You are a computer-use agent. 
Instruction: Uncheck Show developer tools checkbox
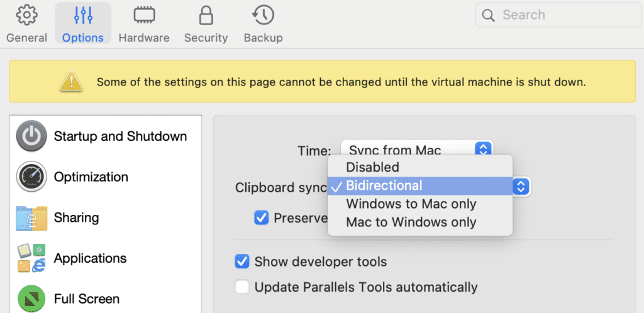(242, 261)
